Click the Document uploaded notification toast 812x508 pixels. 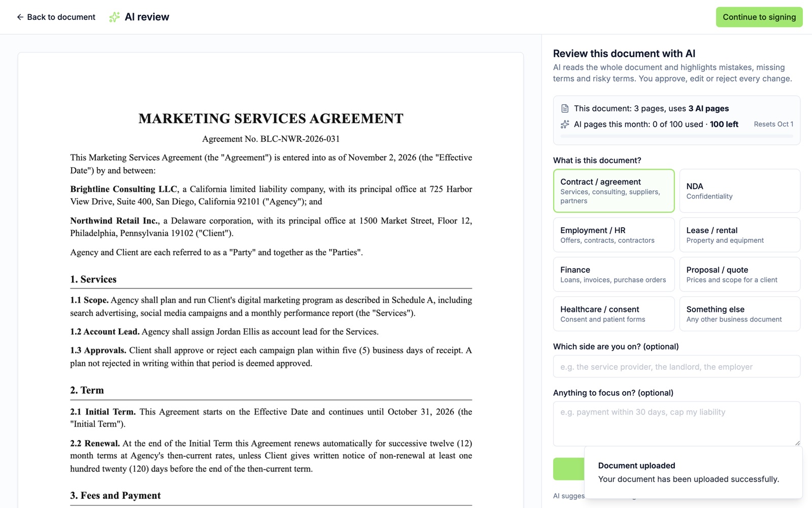pyautogui.click(x=693, y=472)
